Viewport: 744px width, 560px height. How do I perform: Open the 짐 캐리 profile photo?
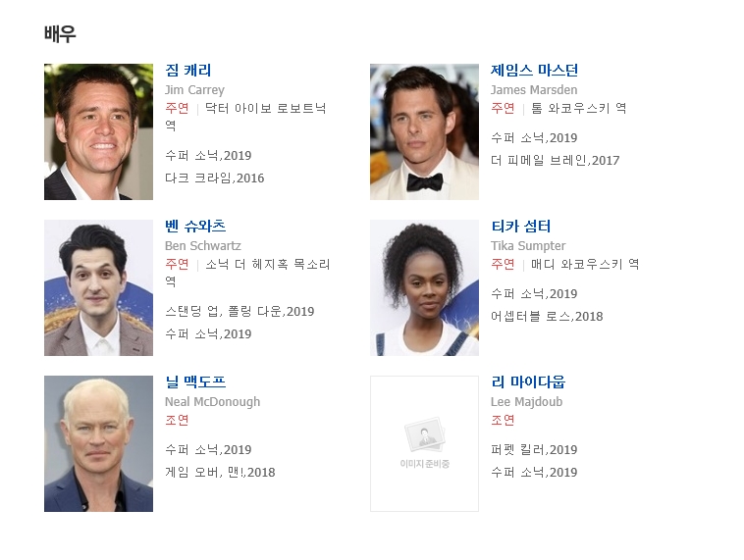coord(99,131)
